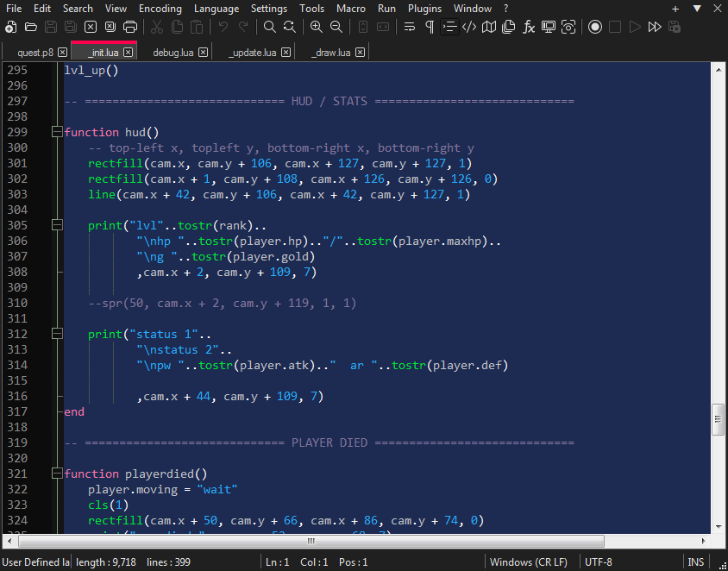Open the tab list dropdown triangle
The width and height of the screenshot is (728, 571).
click(x=697, y=9)
